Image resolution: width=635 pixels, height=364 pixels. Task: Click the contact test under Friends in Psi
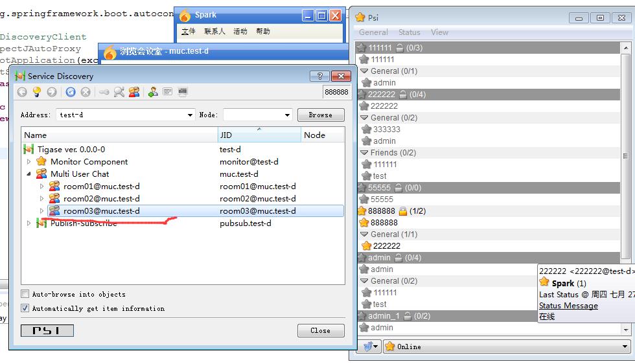380,176
